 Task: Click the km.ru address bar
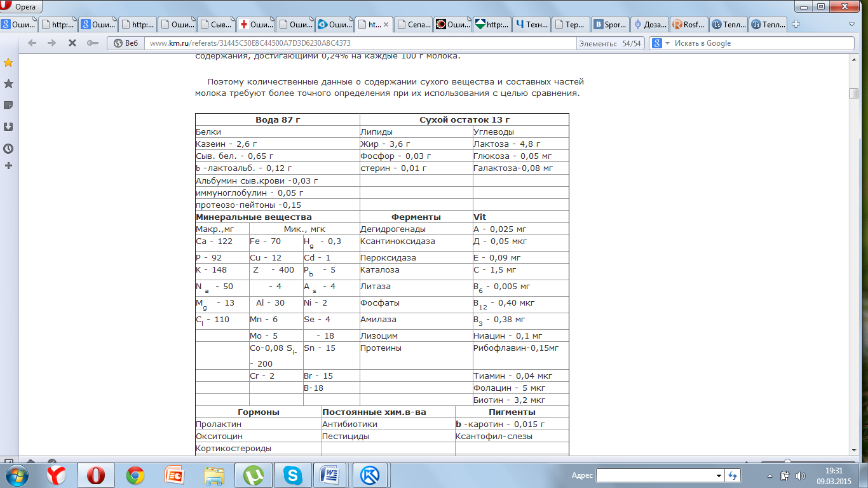click(359, 43)
